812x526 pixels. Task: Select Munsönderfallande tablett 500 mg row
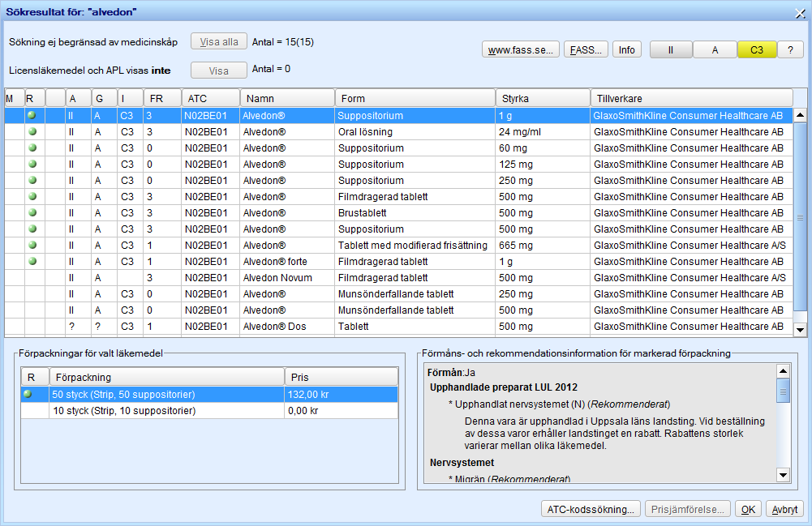[398, 310]
